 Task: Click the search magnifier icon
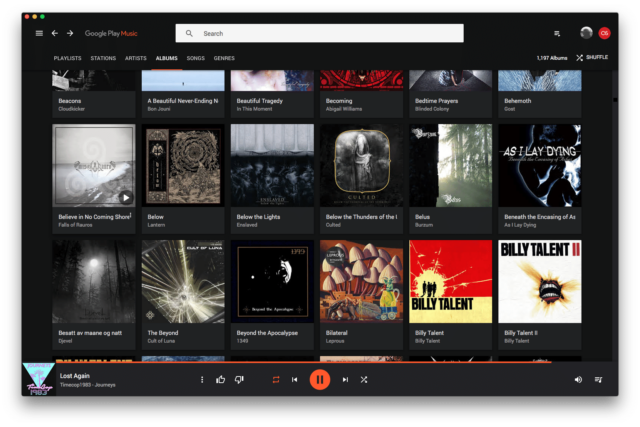pyautogui.click(x=189, y=33)
